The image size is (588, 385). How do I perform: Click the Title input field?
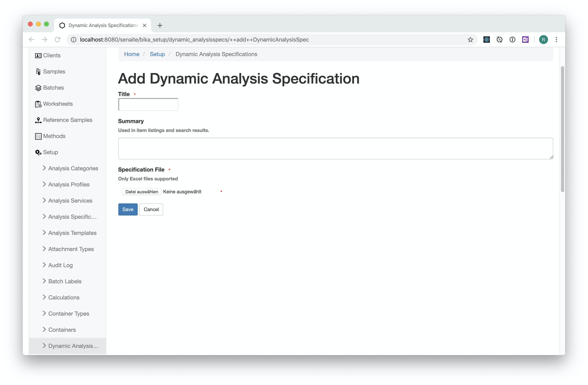pyautogui.click(x=148, y=104)
